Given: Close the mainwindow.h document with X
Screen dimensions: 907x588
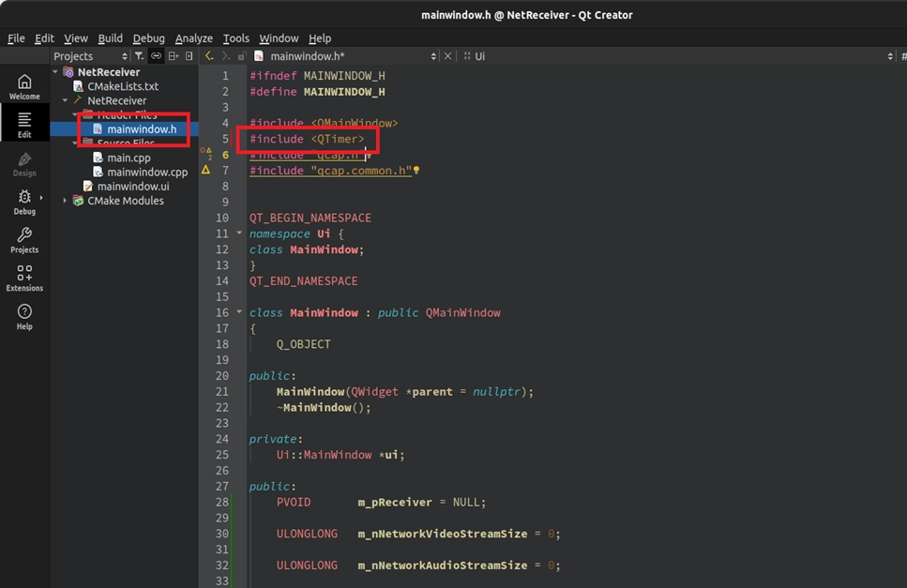Looking at the screenshot, I should click(x=447, y=56).
